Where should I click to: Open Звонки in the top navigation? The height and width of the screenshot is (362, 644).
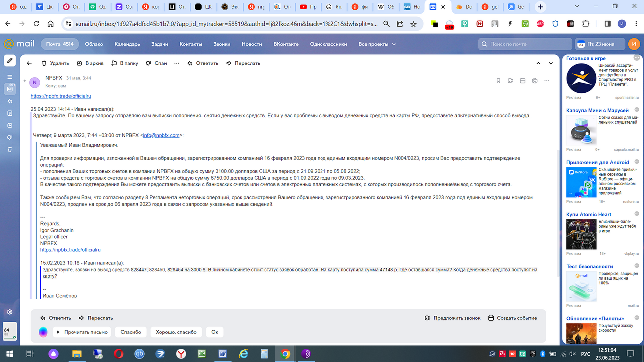pos(222,44)
